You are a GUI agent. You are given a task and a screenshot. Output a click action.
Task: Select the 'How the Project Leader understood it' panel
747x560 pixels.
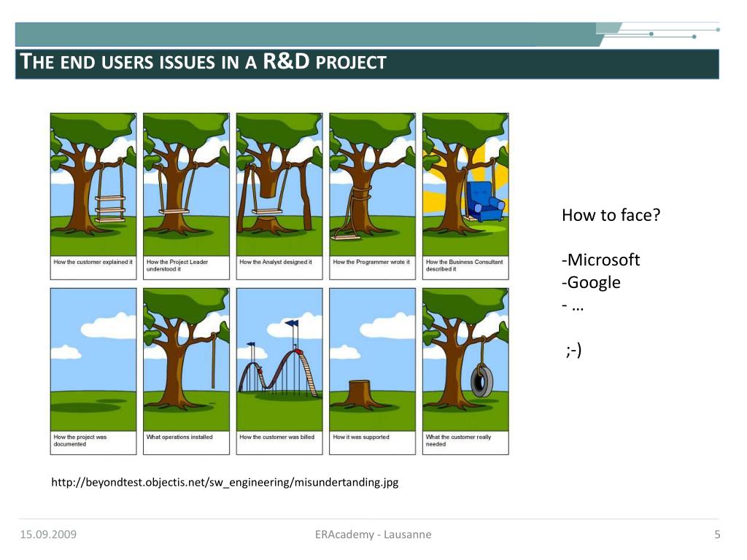point(186,196)
